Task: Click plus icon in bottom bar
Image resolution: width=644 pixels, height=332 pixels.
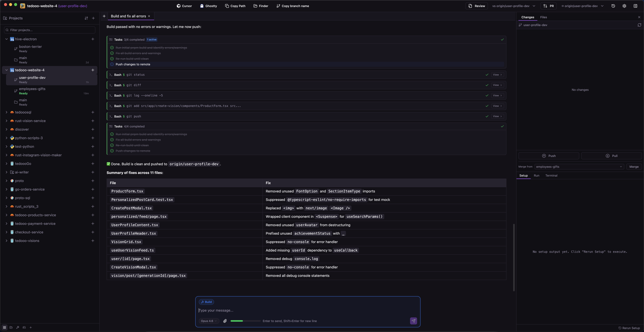Action: point(30,327)
